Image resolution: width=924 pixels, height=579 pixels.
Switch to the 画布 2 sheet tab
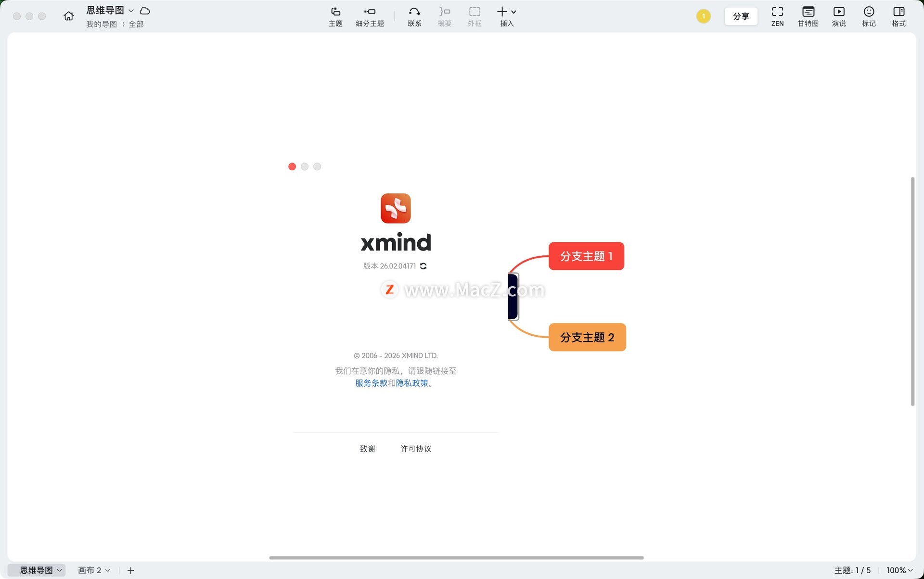pyautogui.click(x=90, y=570)
